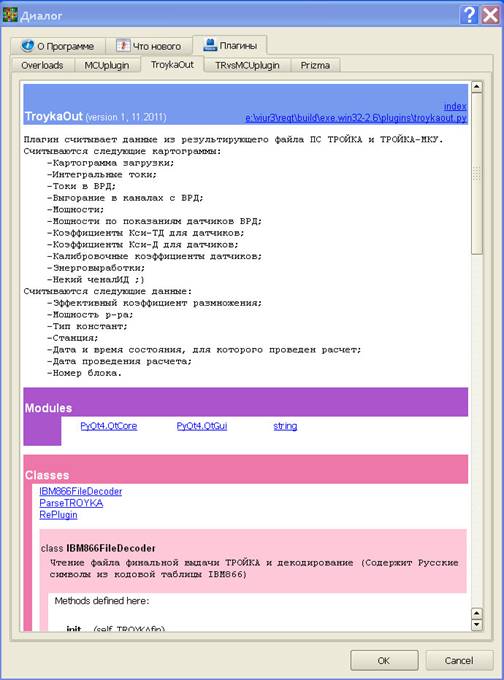The width and height of the screenshot is (504, 680).
Task: Confirm with the OK button
Action: [x=384, y=660]
